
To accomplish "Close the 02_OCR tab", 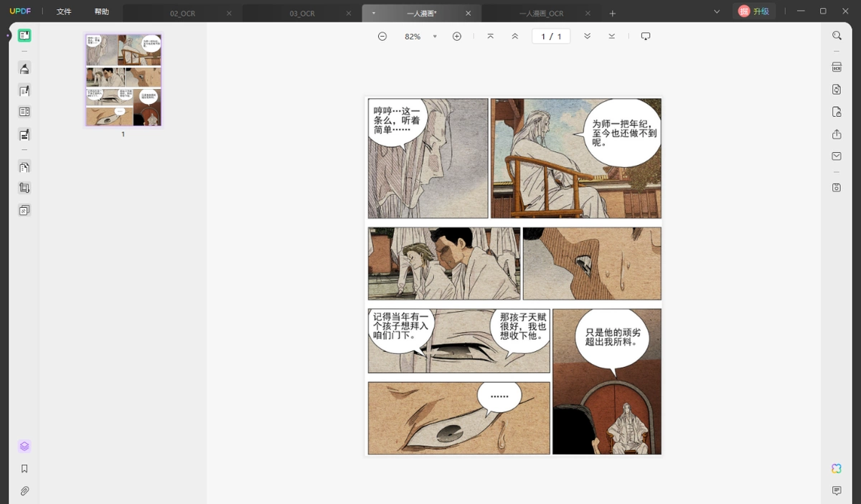I will click(229, 14).
